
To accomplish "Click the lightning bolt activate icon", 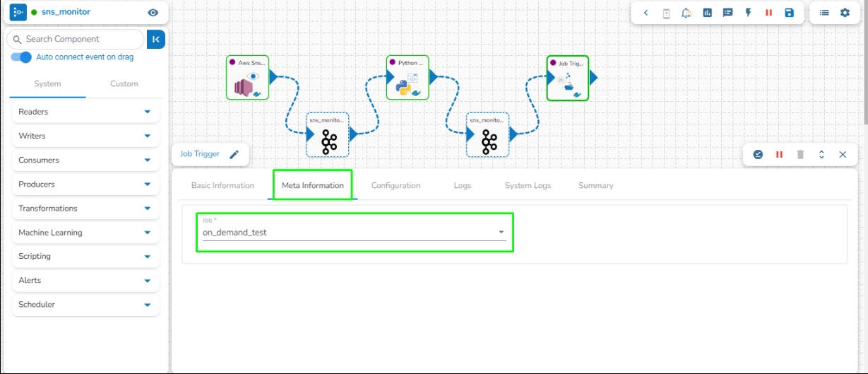I will pos(748,13).
